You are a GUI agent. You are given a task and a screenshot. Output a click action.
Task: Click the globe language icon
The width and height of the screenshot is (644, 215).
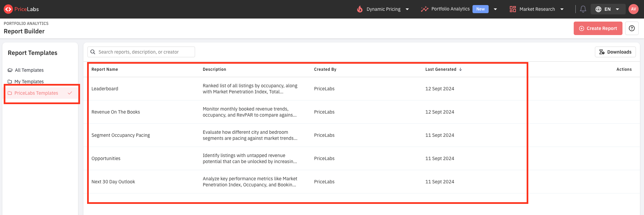point(599,9)
